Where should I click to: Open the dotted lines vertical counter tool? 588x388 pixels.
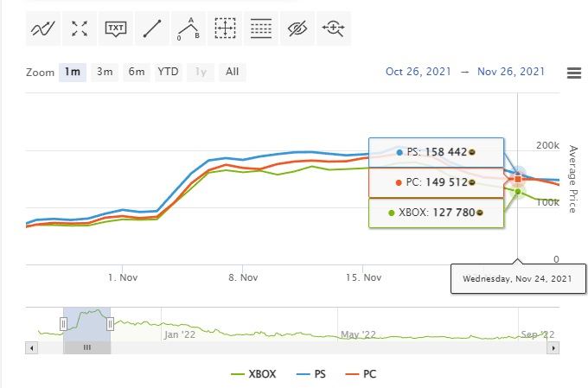pos(261,29)
